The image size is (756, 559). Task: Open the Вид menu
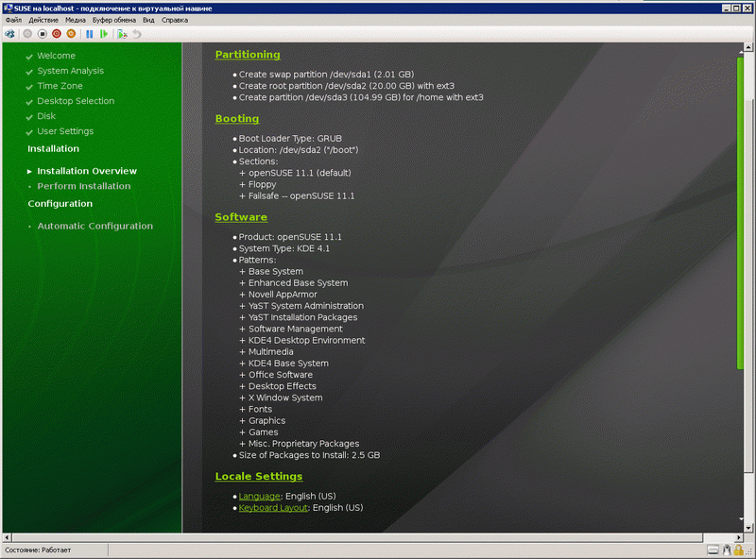(x=148, y=20)
